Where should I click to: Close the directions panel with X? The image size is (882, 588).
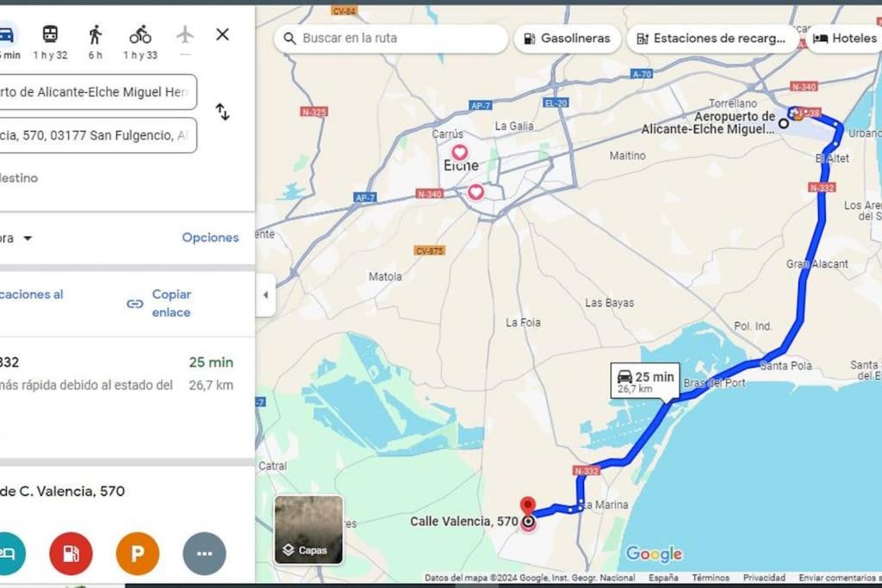coord(223,34)
